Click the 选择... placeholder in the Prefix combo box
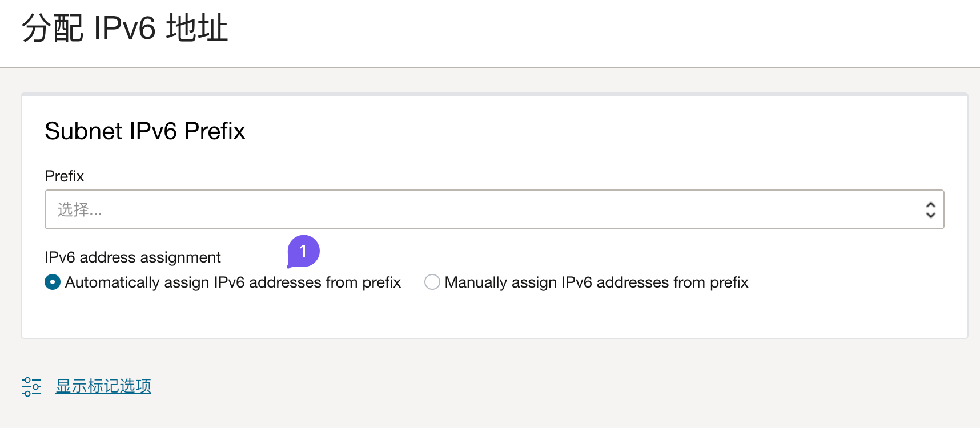The width and height of the screenshot is (980, 428). [80, 210]
